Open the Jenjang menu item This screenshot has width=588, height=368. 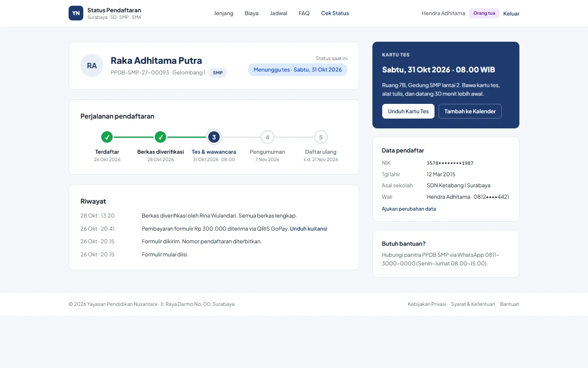tap(224, 13)
